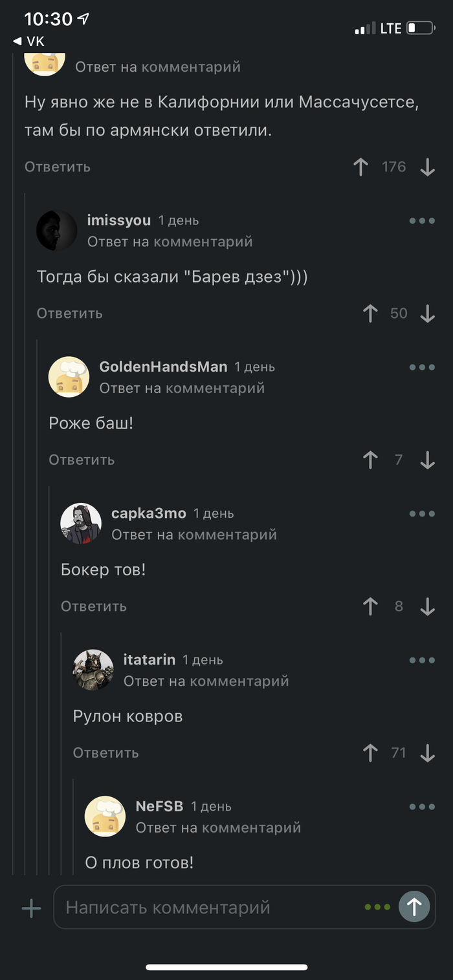
Task: Tap the home indicator bar at bottom
Action: click(x=226, y=967)
